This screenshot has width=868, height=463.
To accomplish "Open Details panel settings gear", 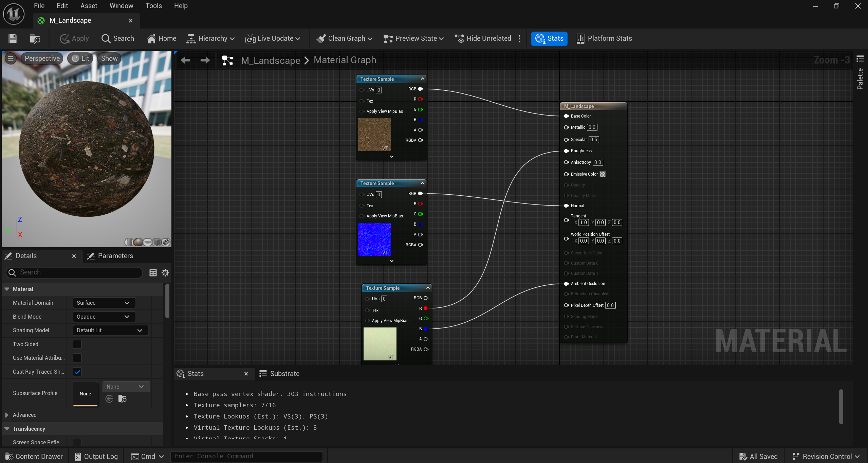I will 165,272.
